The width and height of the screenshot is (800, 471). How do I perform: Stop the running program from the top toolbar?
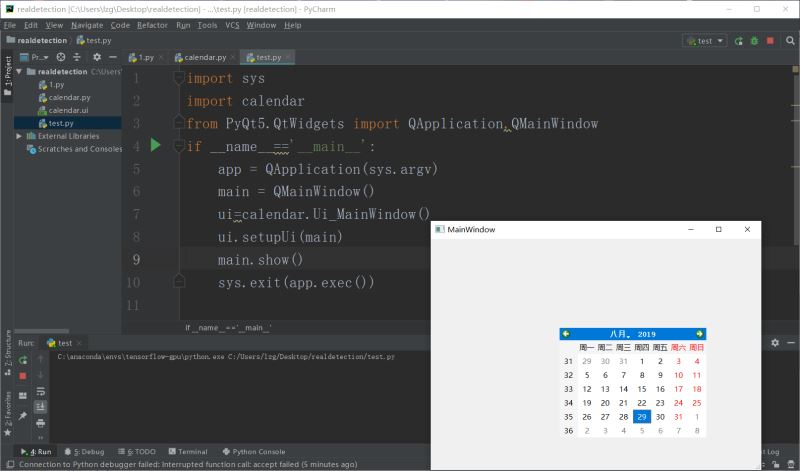coord(770,41)
